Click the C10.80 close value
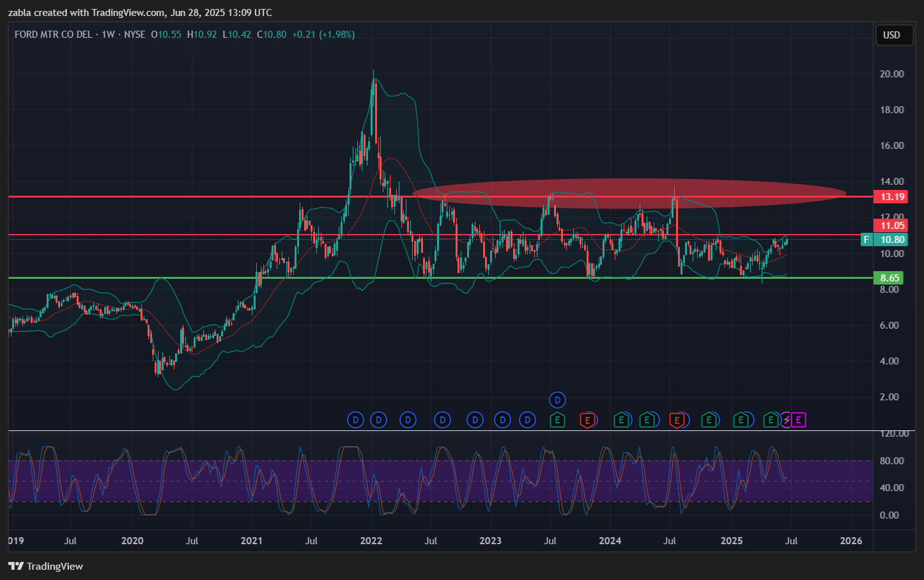The width and height of the screenshot is (924, 580). coord(272,35)
